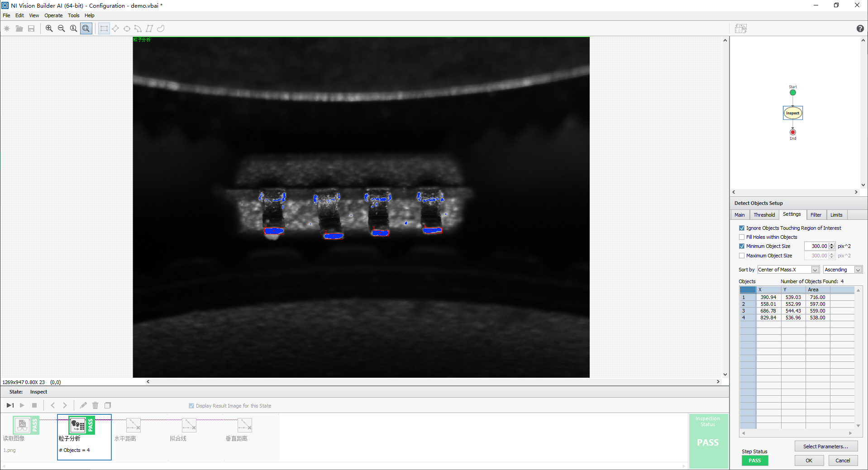Click the X column header in Objects table
The height and width of the screenshot is (470, 868).
click(768, 290)
